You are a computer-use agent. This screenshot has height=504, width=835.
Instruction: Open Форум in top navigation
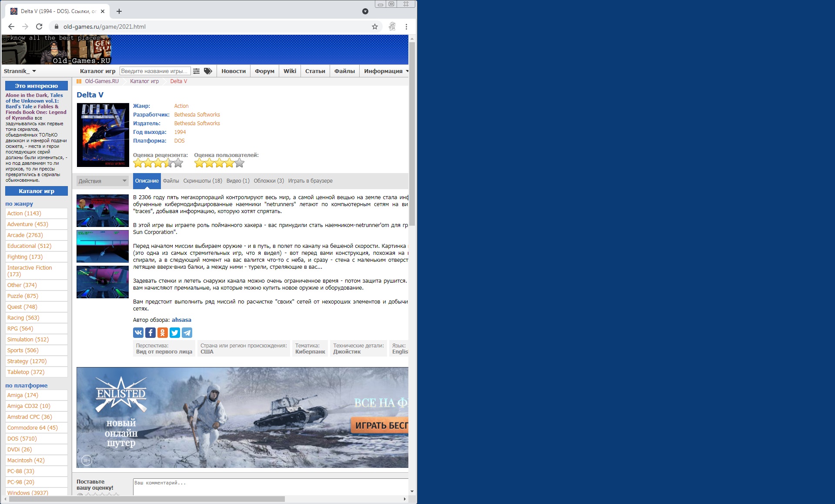click(x=264, y=71)
